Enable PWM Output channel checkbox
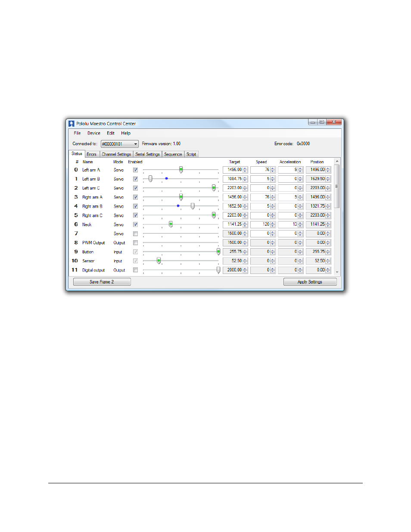 (x=135, y=243)
